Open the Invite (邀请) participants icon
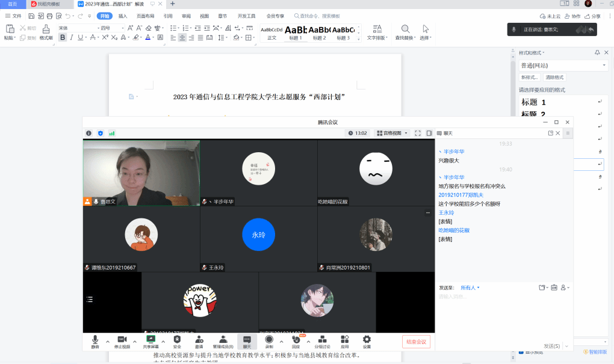This screenshot has height=364, width=614. 199,341
